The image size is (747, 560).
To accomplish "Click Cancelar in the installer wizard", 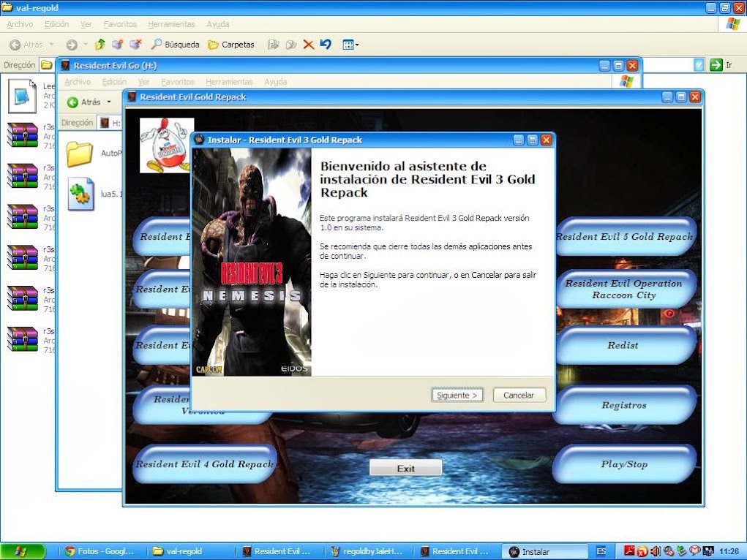I will pyautogui.click(x=519, y=396).
